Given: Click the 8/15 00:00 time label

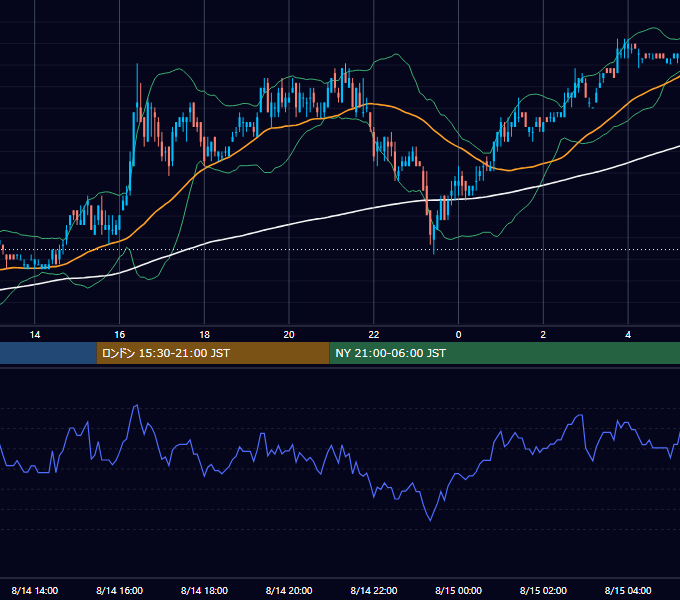Looking at the screenshot, I should pos(458,590).
